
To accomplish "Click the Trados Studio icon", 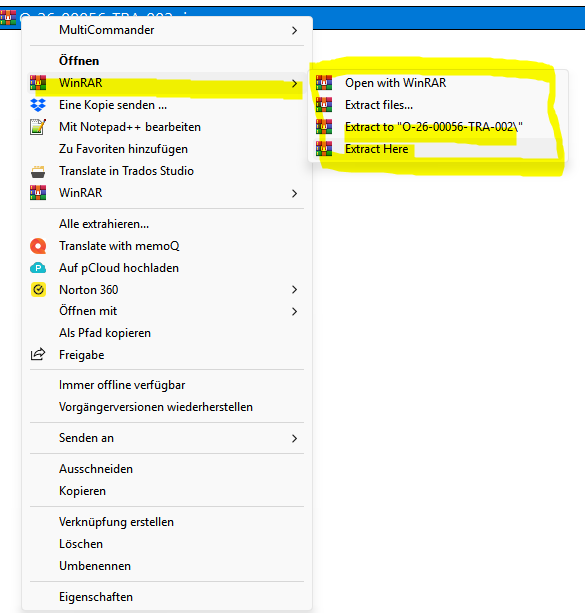I will pyautogui.click(x=38, y=171).
